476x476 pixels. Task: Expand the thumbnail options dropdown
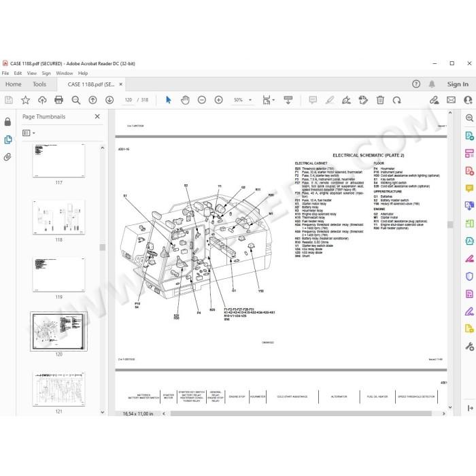pos(29,133)
